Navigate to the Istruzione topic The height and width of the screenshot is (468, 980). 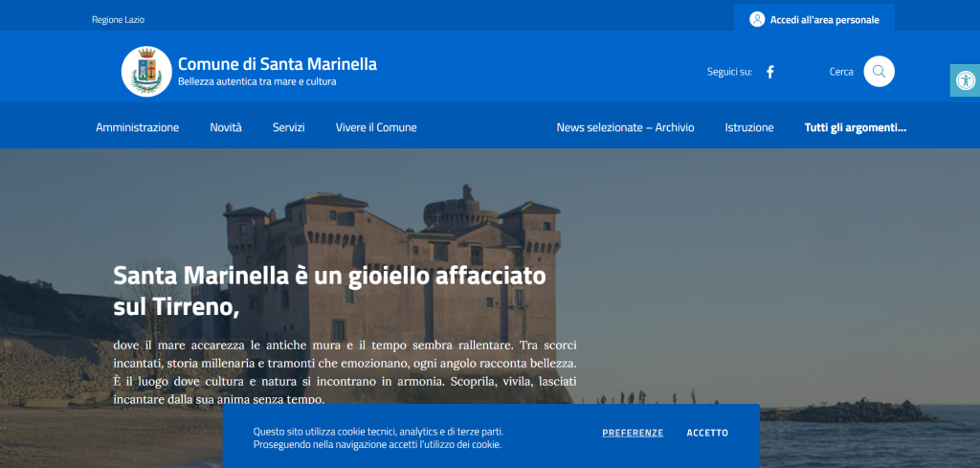coord(749,127)
